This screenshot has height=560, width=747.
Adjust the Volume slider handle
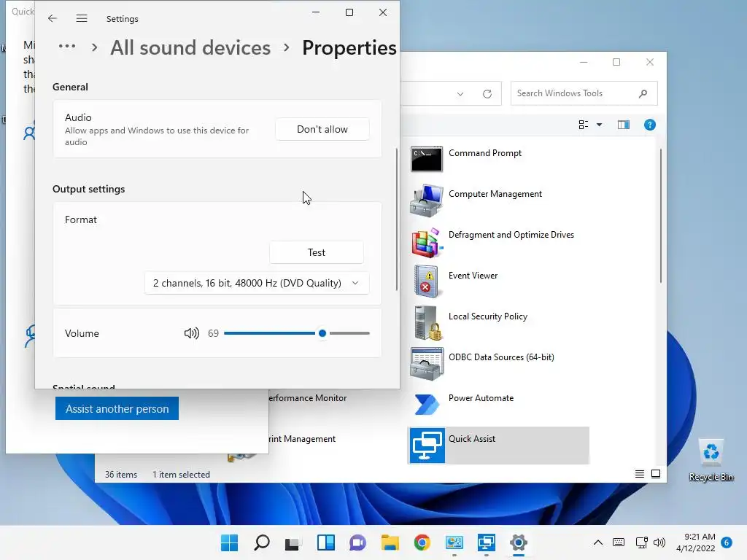click(322, 333)
